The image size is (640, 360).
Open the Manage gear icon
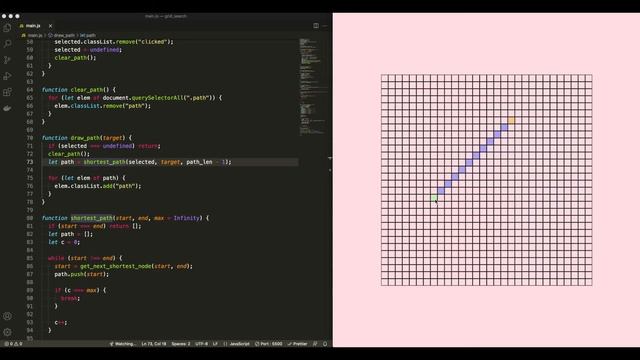[x=7, y=332]
